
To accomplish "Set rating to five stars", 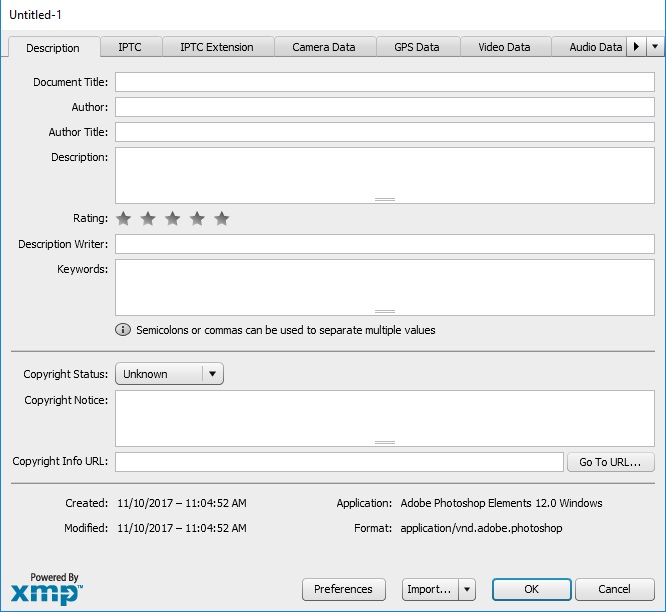I will coord(222,219).
